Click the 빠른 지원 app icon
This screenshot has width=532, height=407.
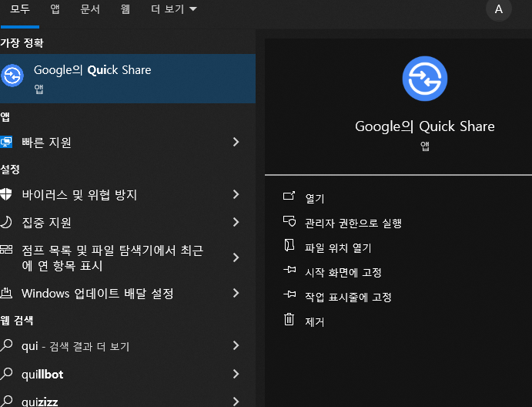click(x=6, y=142)
